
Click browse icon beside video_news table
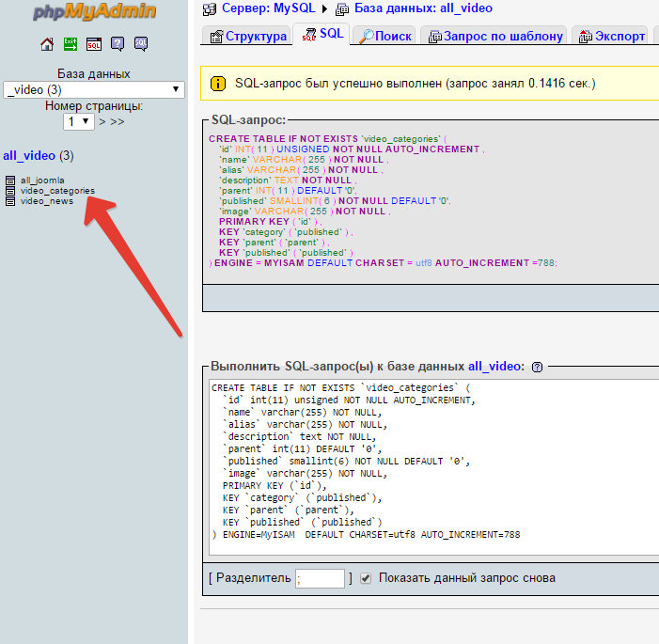coord(10,201)
